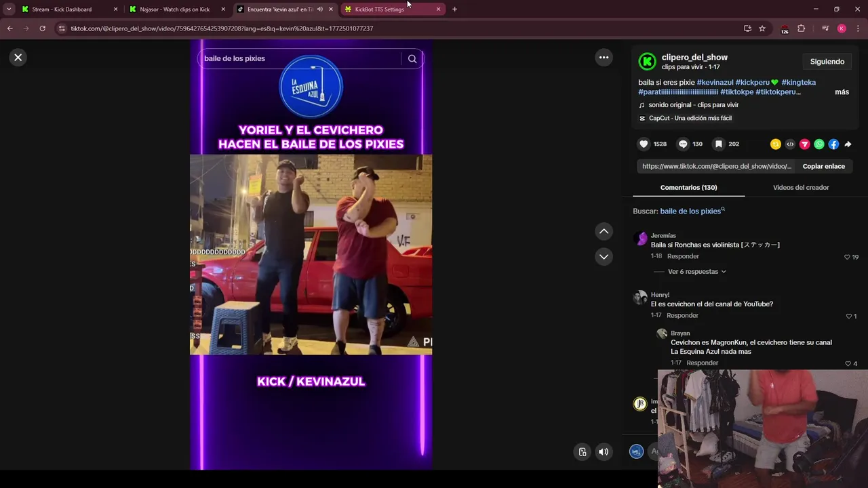Viewport: 868px width, 488px height.
Task: Close the 'Stream - Kick Dashboard' tab
Action: (x=115, y=9)
